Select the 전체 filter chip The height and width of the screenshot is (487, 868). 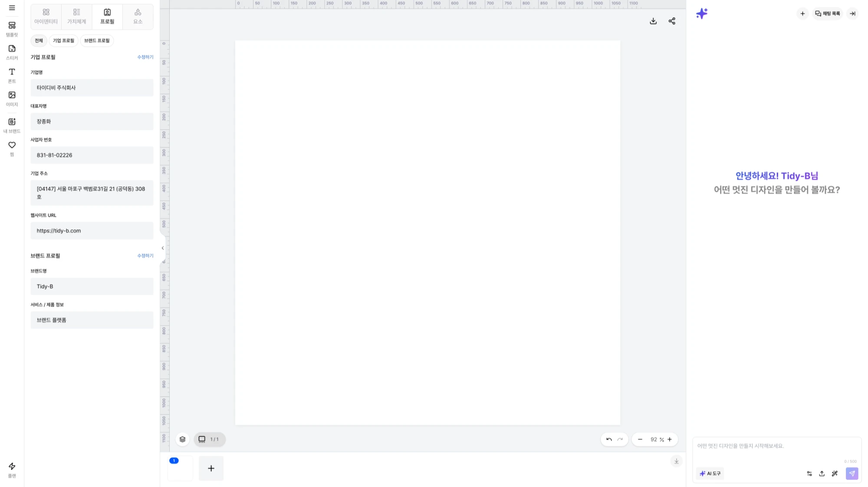tap(39, 40)
